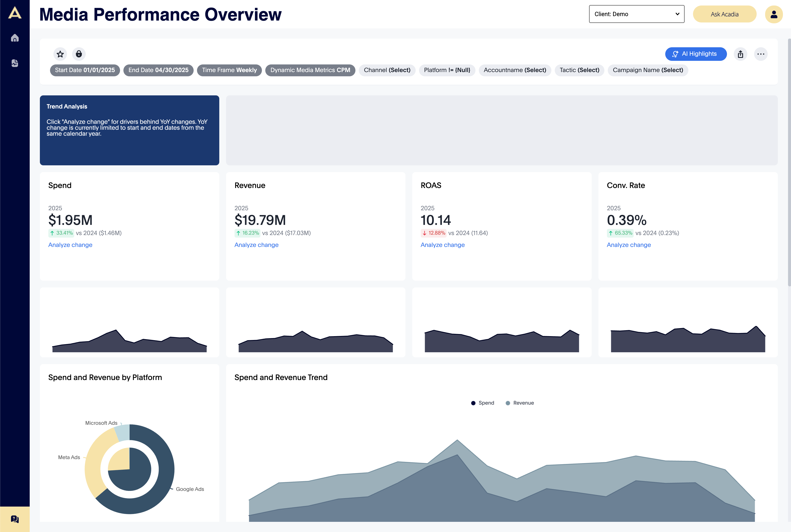
Task: Open the reports icon in the left sidebar
Action: point(15,63)
